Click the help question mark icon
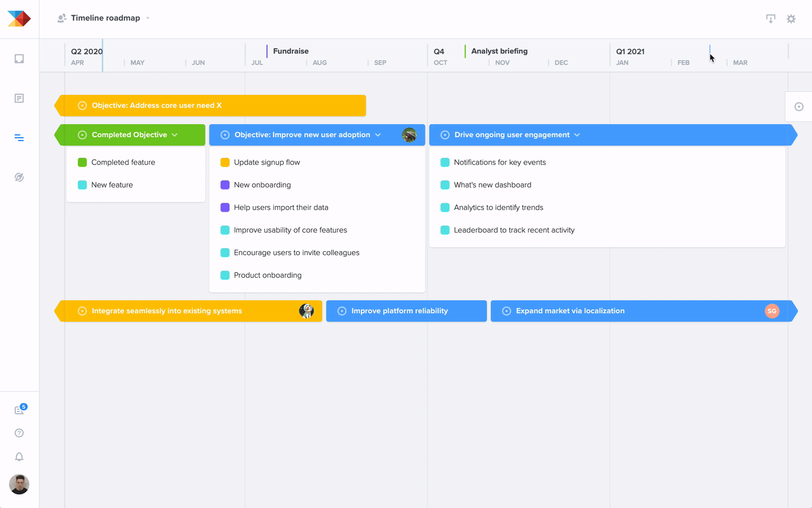Screen dimensions: 812x508 (19, 432)
